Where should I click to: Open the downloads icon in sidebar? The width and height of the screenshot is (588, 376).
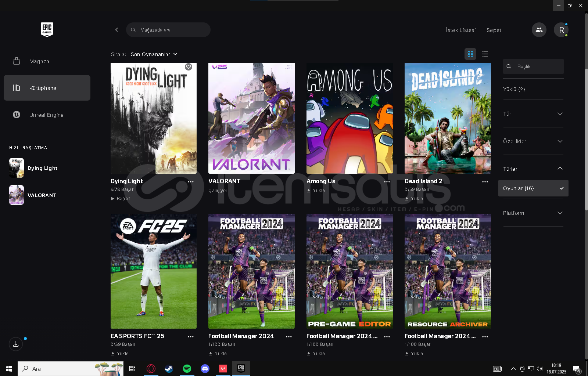point(16,344)
